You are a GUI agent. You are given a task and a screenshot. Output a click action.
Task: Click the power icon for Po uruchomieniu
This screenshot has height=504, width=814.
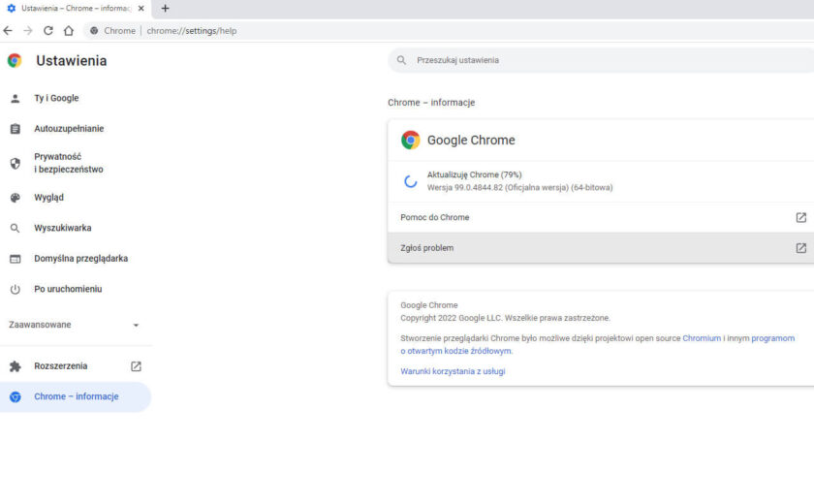point(16,289)
